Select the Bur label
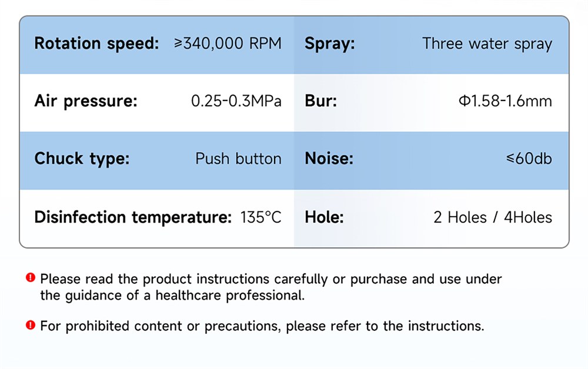The image size is (588, 369). tap(320, 101)
